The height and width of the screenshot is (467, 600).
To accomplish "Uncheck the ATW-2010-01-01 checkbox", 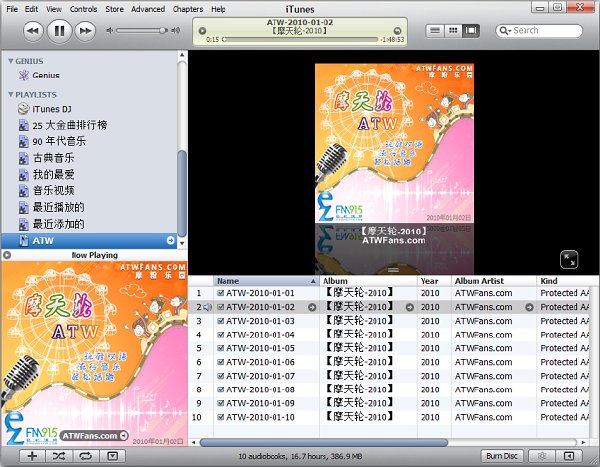I will pyautogui.click(x=220, y=293).
